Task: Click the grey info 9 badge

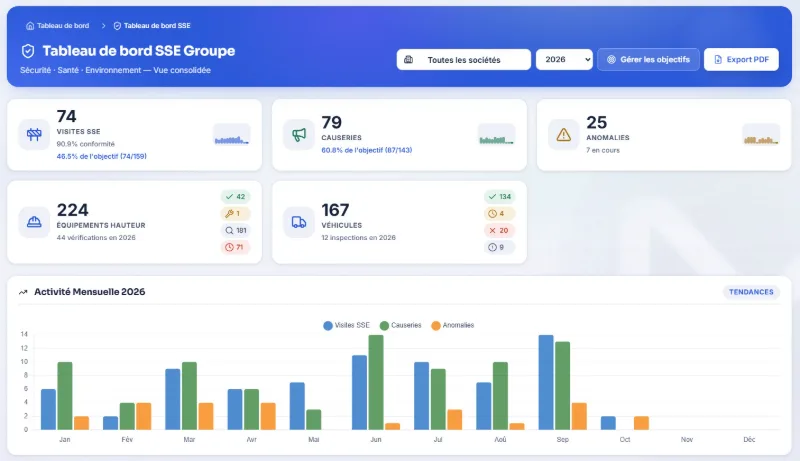Action: 499,247
